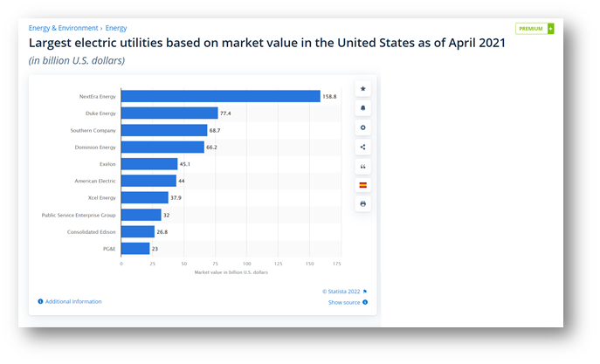Click the Premium plus icon
This screenshot has height=364, width=600.
click(x=550, y=29)
